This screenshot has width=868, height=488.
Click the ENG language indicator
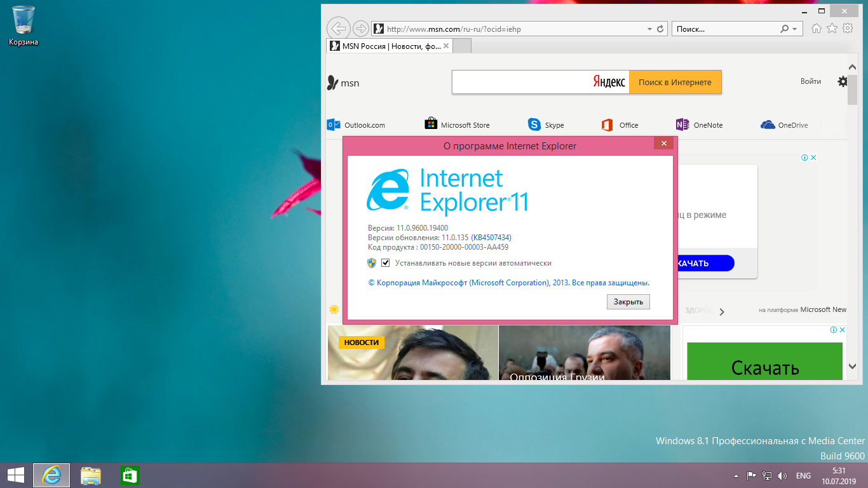click(x=803, y=475)
